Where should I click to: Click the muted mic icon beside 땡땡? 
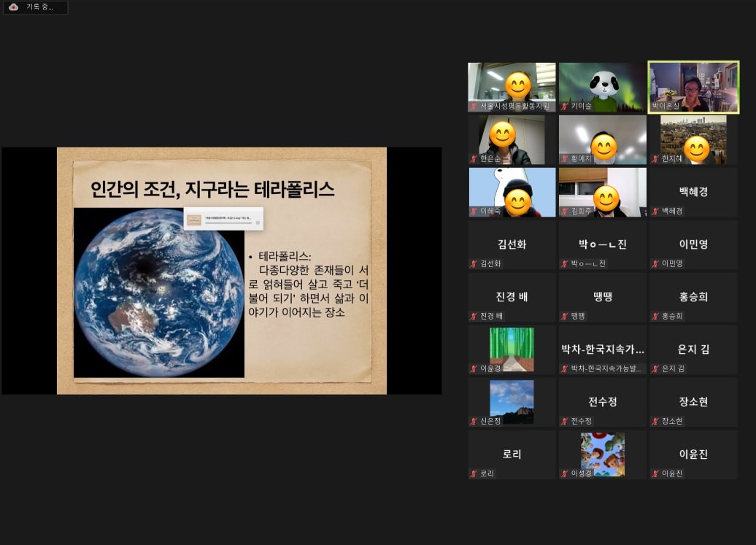click(x=563, y=316)
